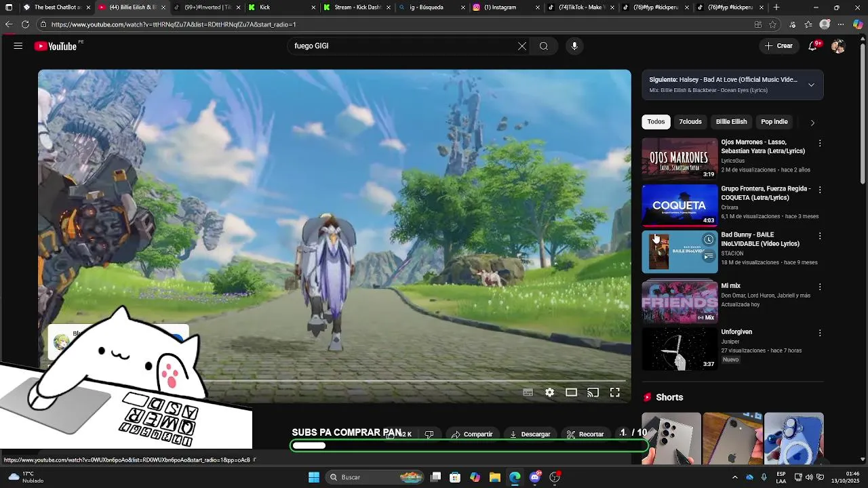
Task: Expand the Siguiente playlist panel
Action: (x=811, y=85)
